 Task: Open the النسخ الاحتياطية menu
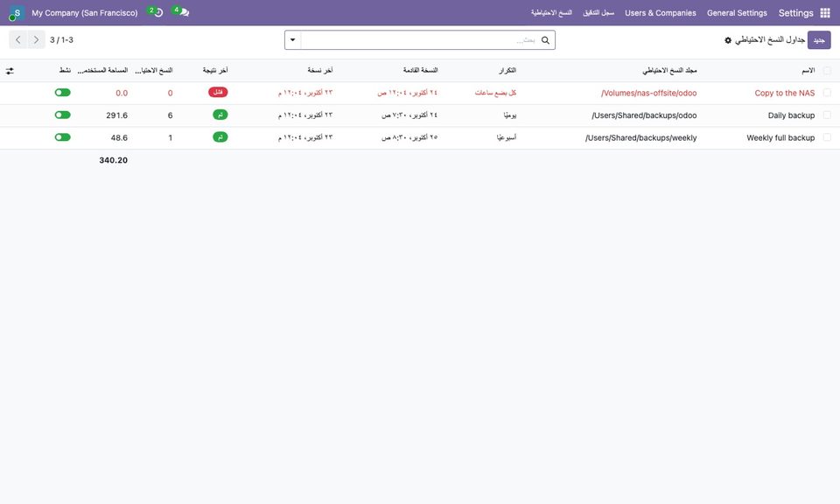[551, 13]
